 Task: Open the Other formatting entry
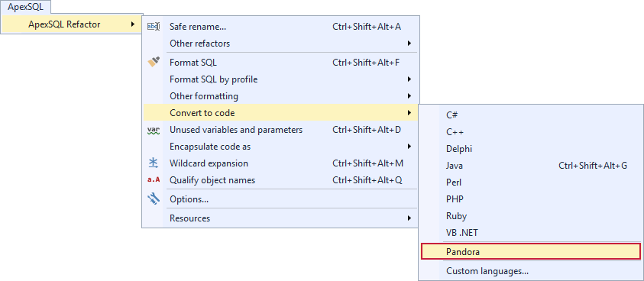click(280, 96)
